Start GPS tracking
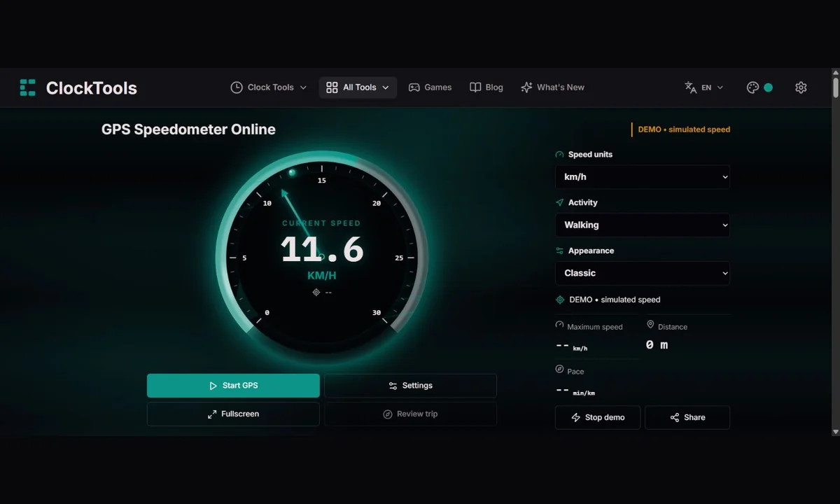This screenshot has width=840, height=504. tap(233, 386)
